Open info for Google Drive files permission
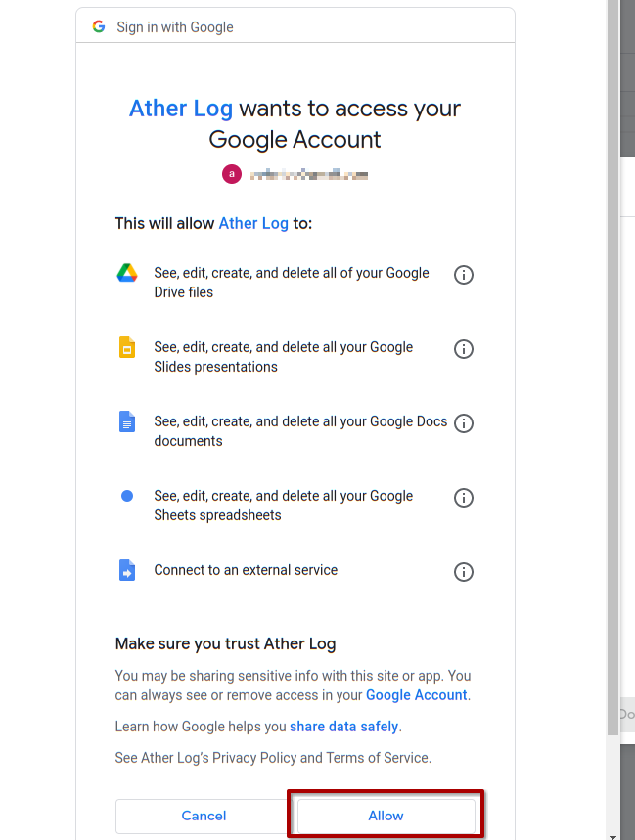Viewport: 635px width, 840px height. click(464, 275)
